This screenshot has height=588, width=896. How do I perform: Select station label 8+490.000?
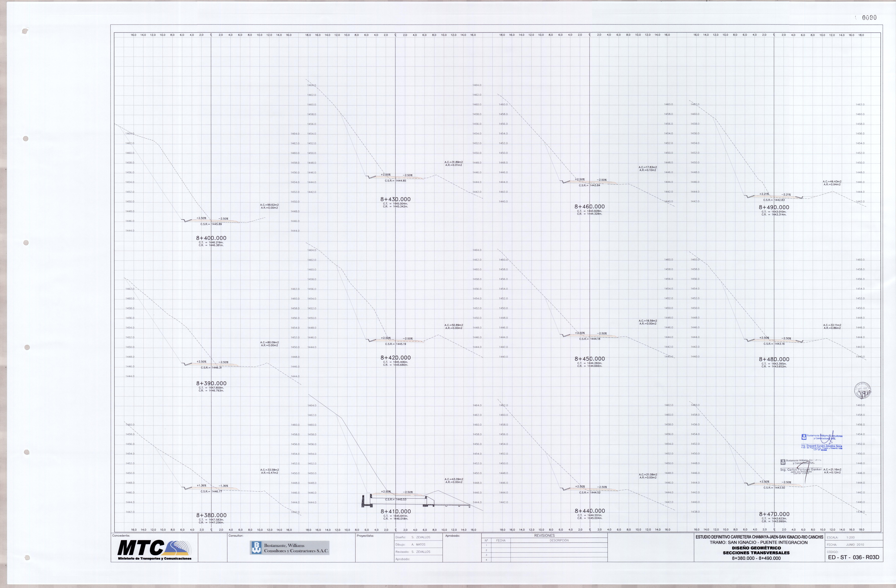pos(774,207)
